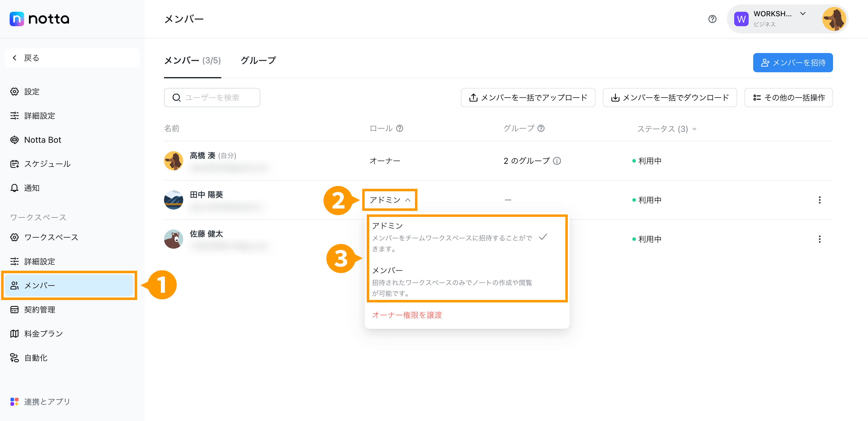
Task: Open その他の一括操作 menu
Action: click(x=788, y=97)
